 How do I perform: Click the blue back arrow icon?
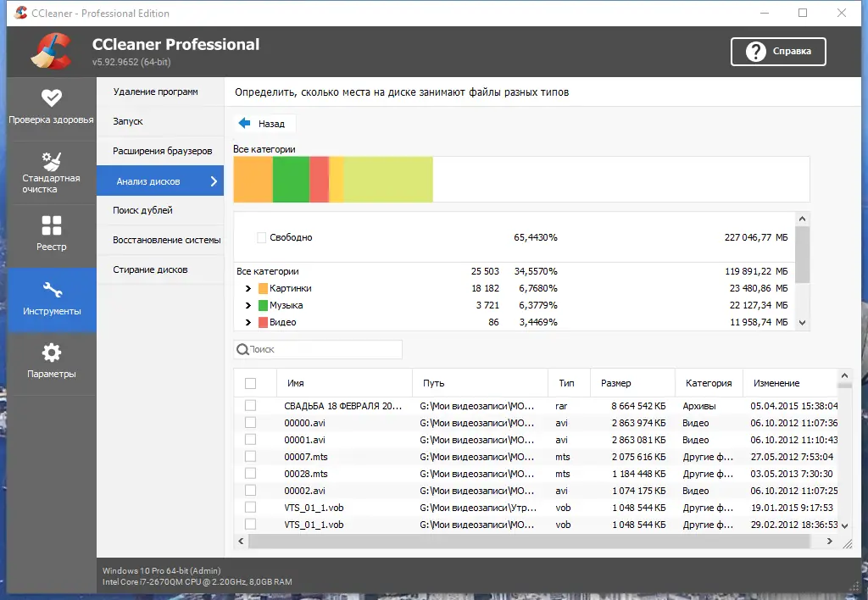tap(244, 123)
